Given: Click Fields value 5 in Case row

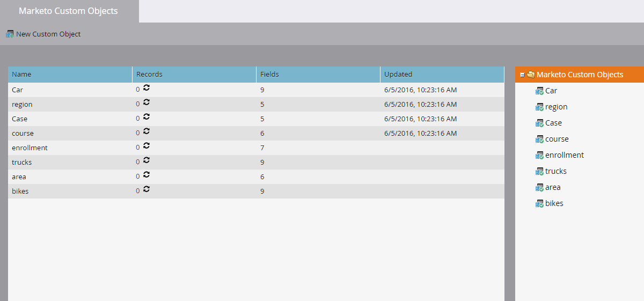Looking at the screenshot, I should (262, 119).
